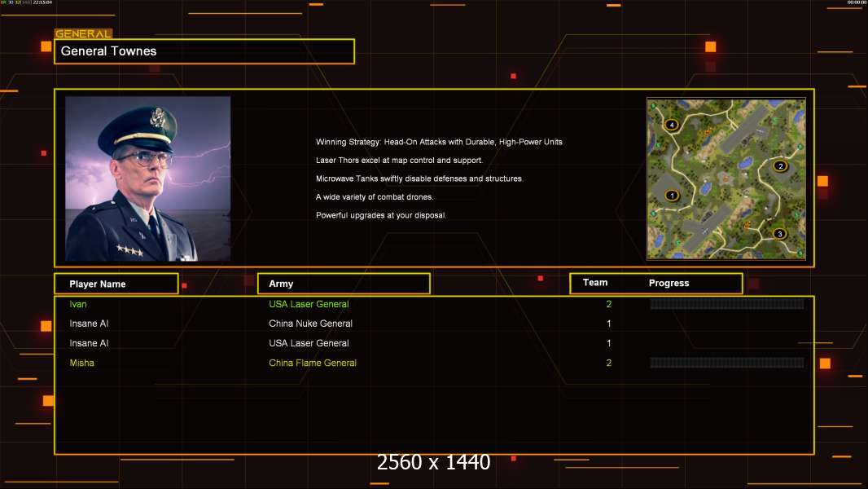Click China Nuke General's team number 1

(x=609, y=324)
